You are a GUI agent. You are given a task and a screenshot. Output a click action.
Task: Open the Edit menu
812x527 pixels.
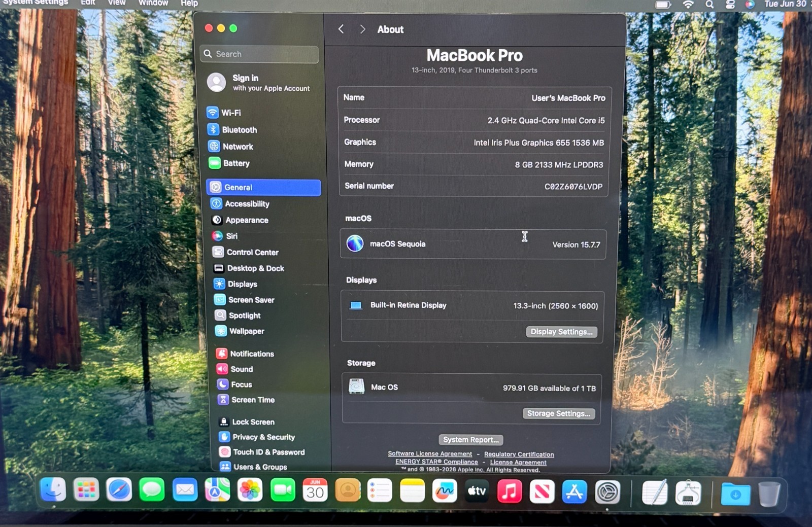[x=88, y=3]
